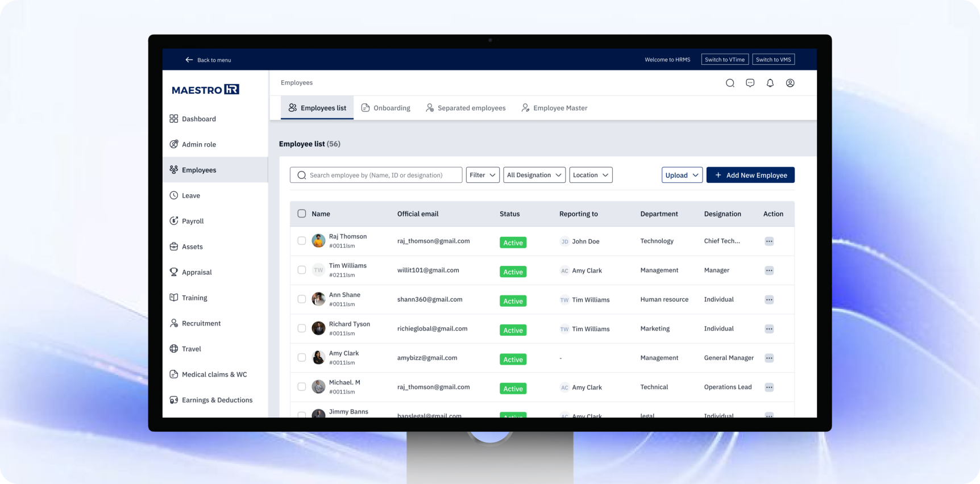Check the box for Amy Clark

(x=302, y=357)
